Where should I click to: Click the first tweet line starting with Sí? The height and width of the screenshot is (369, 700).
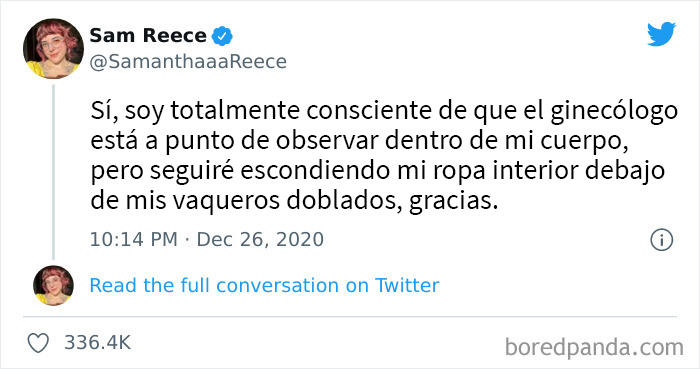[384, 111]
